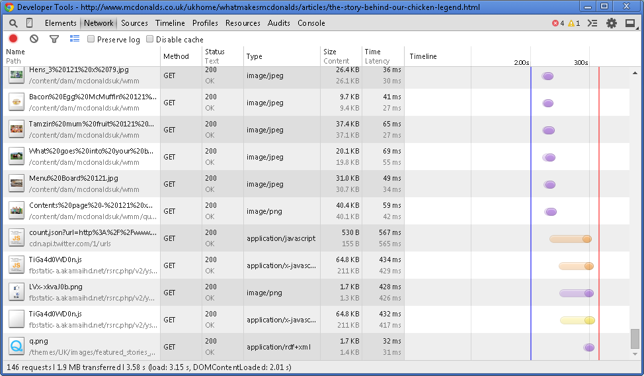Image resolution: width=644 pixels, height=376 pixels.
Task: Open the filter funnel icon
Action: [x=54, y=39]
